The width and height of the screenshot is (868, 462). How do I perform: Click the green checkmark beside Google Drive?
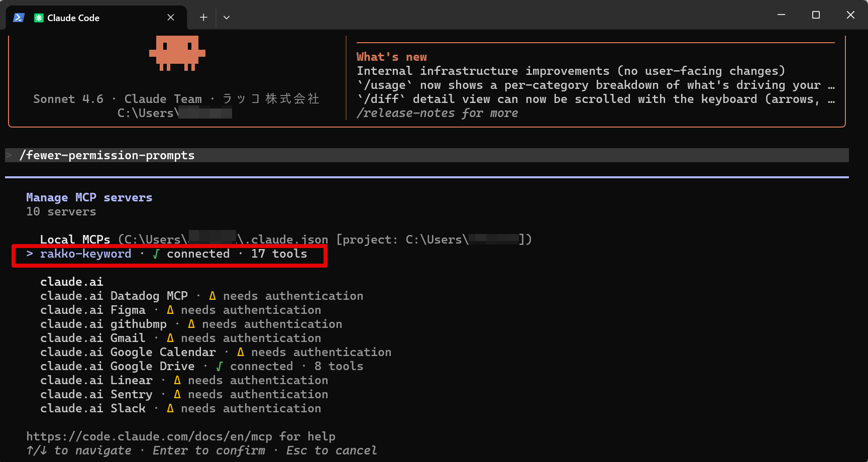219,367
